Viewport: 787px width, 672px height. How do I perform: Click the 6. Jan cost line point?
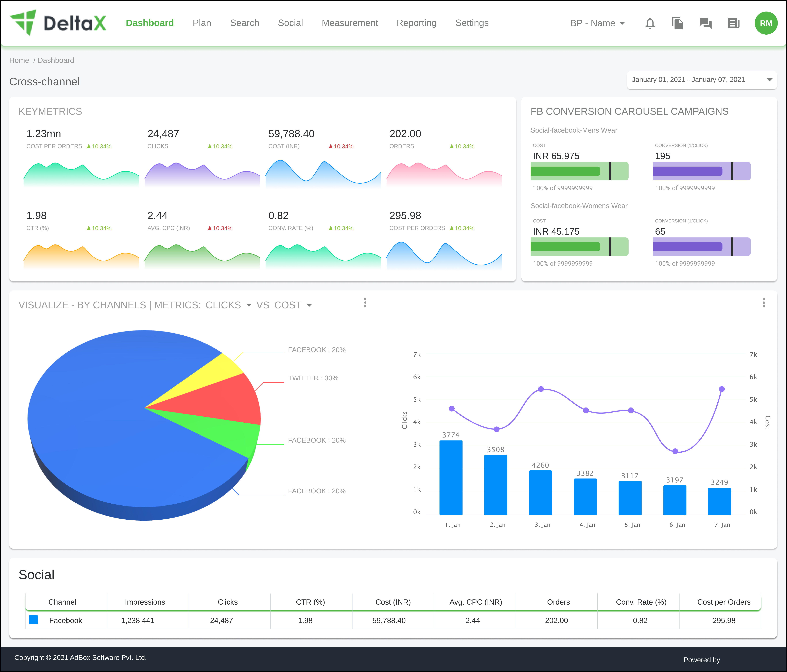point(675,451)
